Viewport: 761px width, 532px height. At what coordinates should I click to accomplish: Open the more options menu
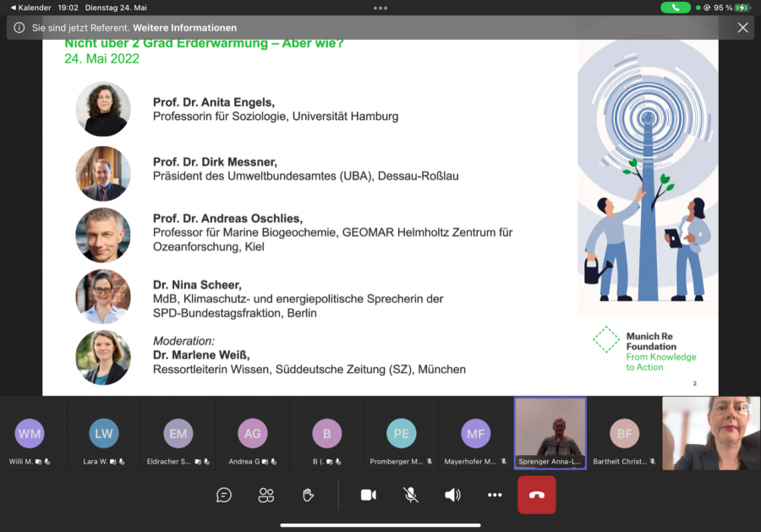coord(495,495)
